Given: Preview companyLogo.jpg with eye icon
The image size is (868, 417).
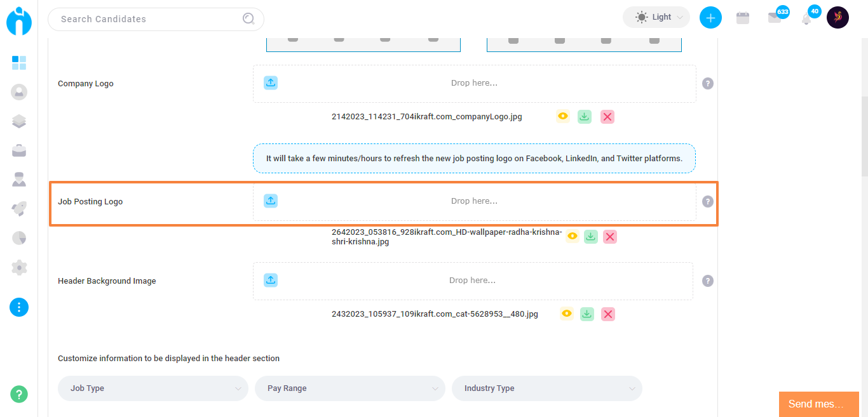Looking at the screenshot, I should tap(563, 116).
